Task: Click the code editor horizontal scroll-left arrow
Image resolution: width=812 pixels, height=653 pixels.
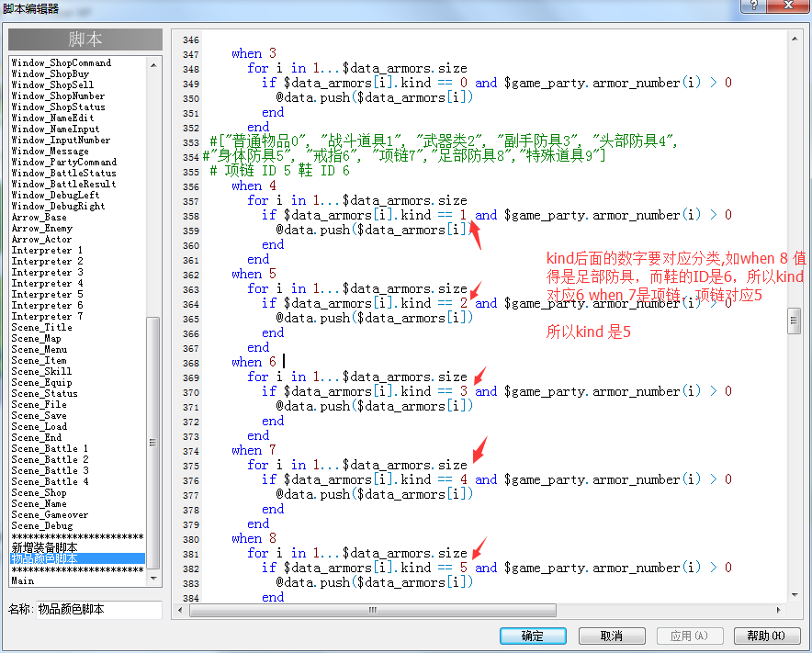Action: click(180, 610)
